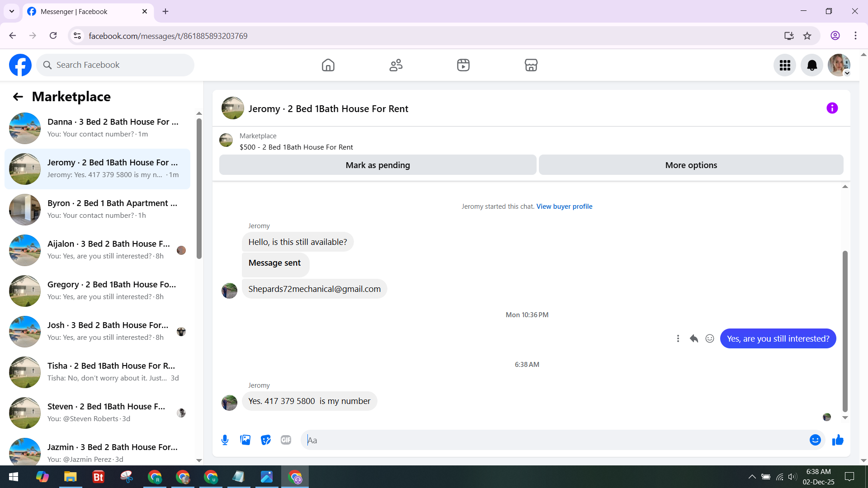Open conversation information purple icon
The image size is (868, 488).
[x=832, y=108]
